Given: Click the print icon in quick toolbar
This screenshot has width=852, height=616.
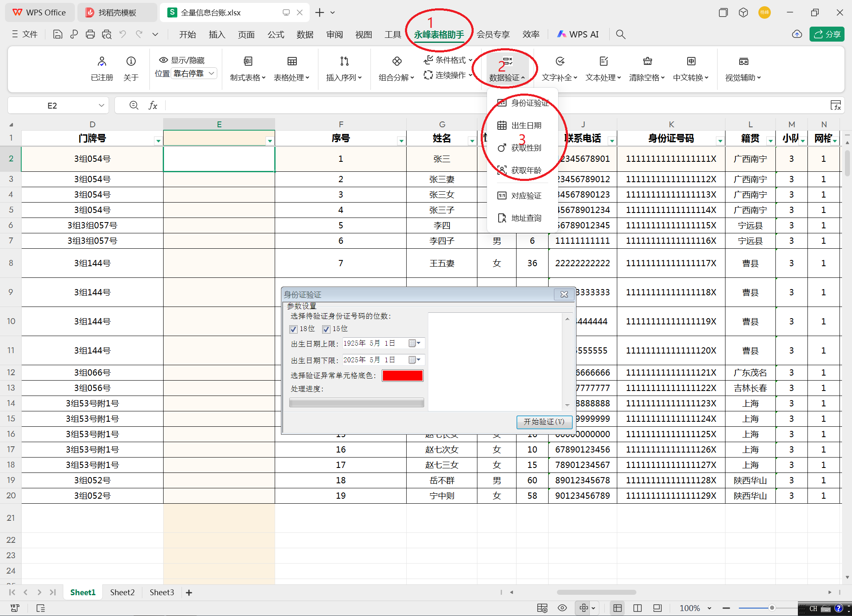Looking at the screenshot, I should click(90, 35).
